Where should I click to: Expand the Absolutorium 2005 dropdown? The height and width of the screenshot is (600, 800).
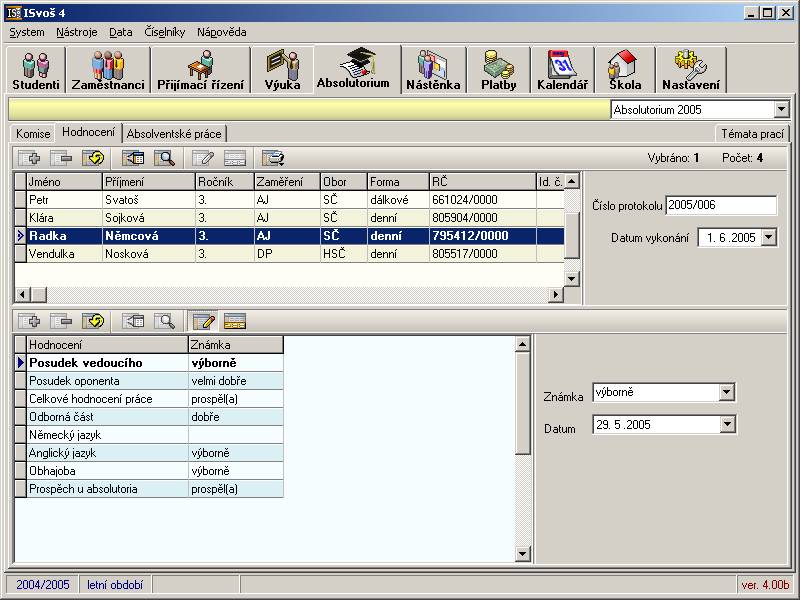(781, 110)
